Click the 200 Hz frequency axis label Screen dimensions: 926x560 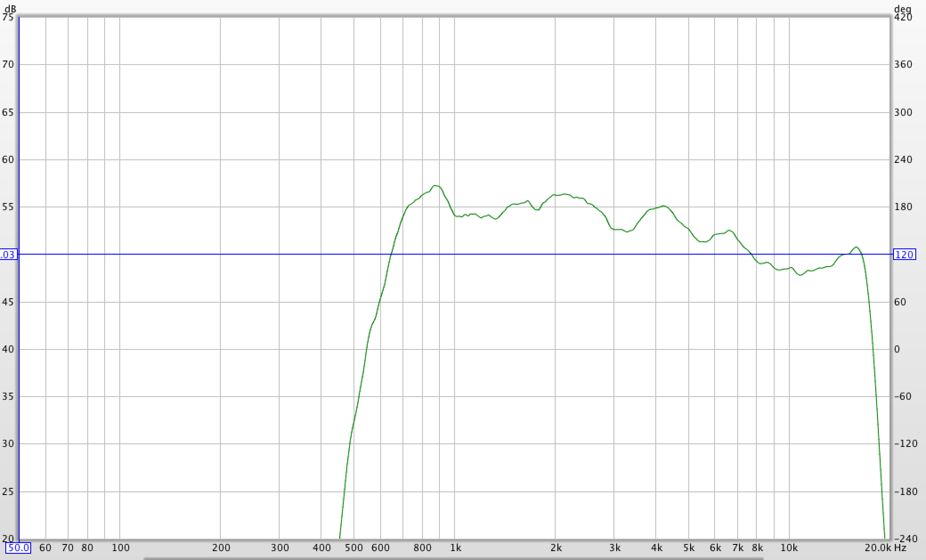pos(221,548)
